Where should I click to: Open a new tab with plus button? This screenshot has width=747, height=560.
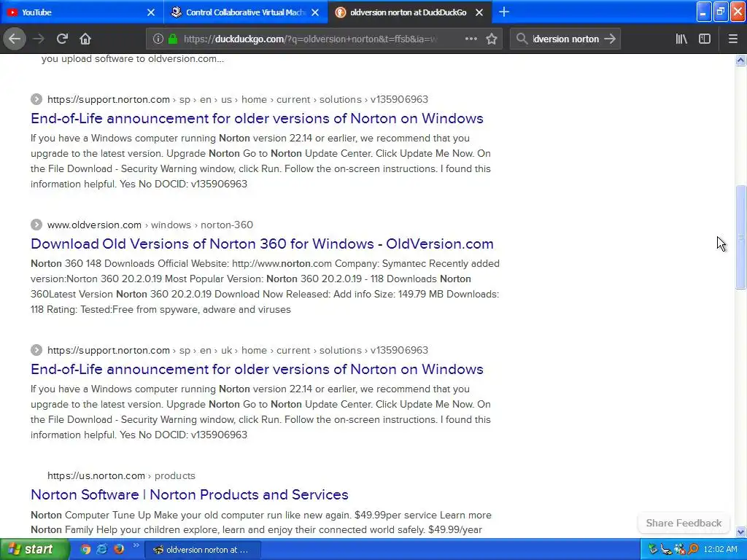pos(503,12)
